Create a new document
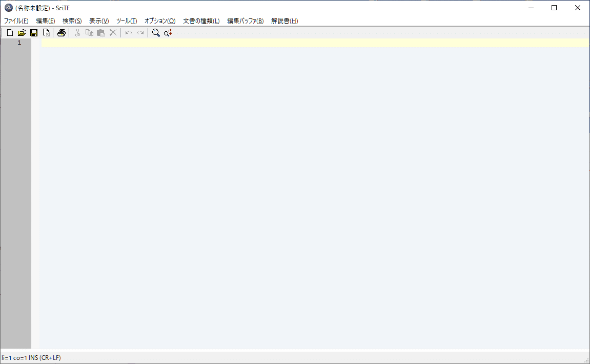Screen dimensions: 590x364 tap(9, 32)
